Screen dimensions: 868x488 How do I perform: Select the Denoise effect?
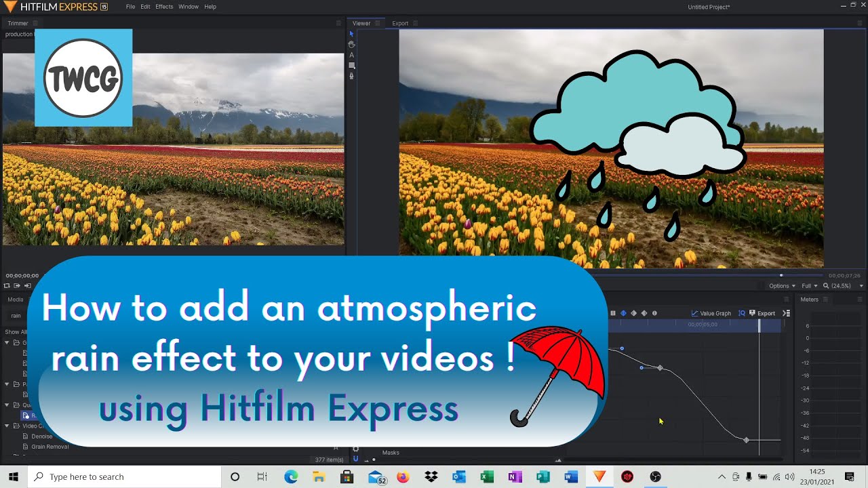41,436
